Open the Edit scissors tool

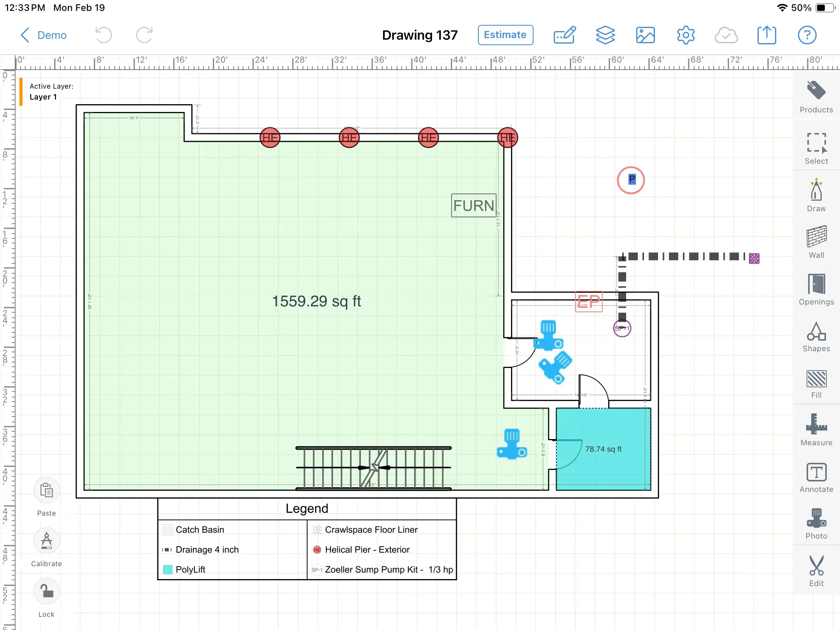coord(816,570)
